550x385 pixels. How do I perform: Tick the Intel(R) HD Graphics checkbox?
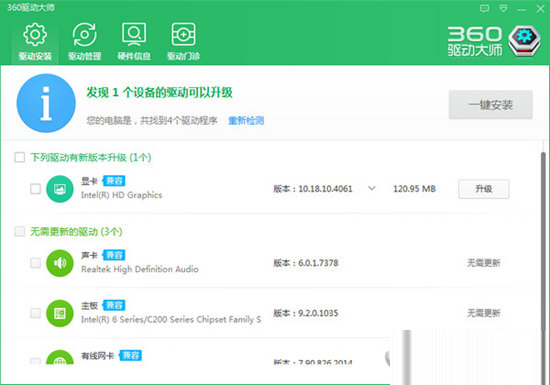point(35,189)
